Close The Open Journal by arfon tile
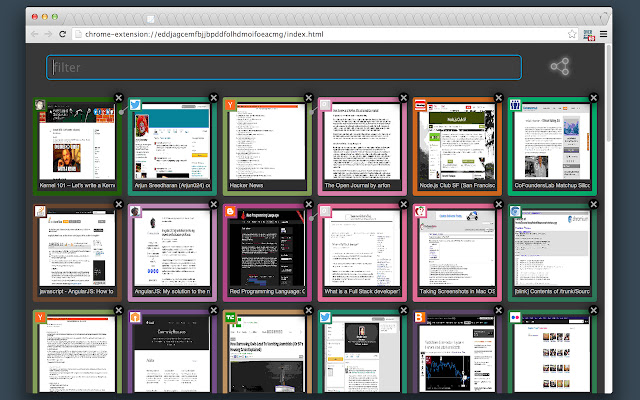 (404, 98)
